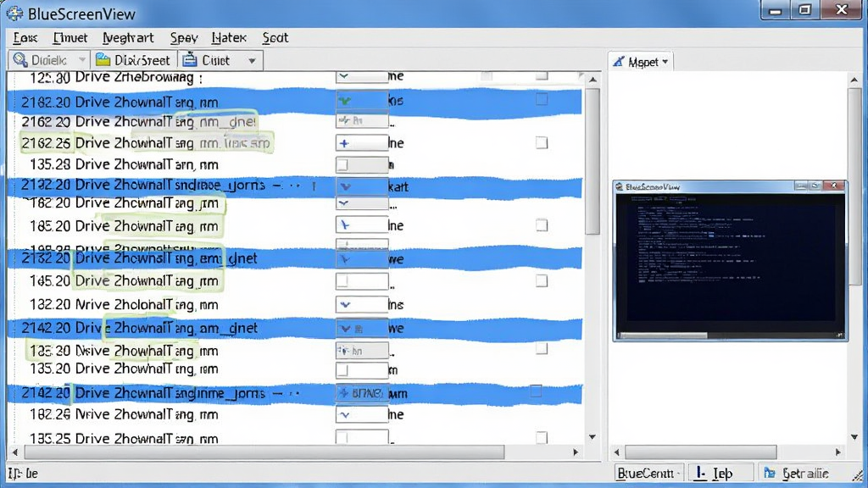Toggle the small checkbox inside the 135.28 row field
The width and height of the screenshot is (868, 488).
(x=342, y=165)
